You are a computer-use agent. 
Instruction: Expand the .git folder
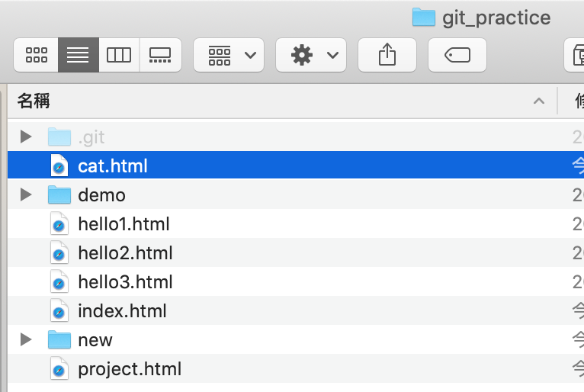[27, 137]
